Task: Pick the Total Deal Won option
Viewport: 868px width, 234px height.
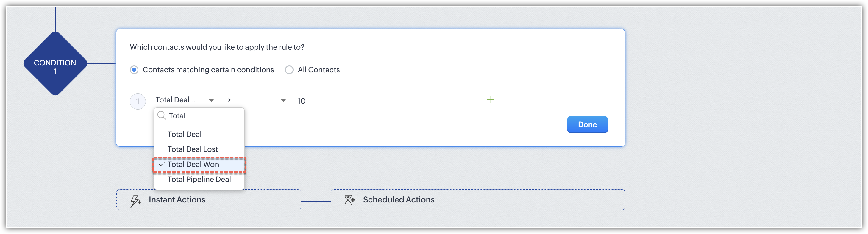Action: (x=193, y=164)
